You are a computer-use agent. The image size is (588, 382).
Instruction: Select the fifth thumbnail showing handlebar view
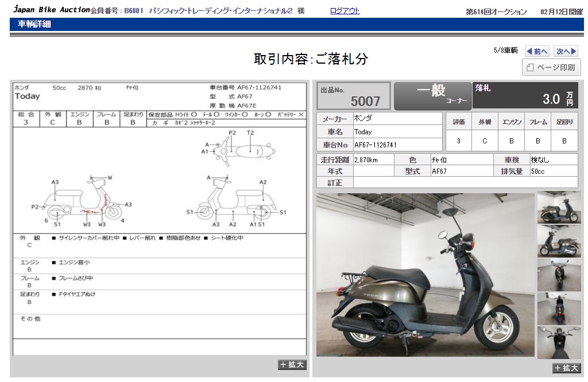point(559,342)
